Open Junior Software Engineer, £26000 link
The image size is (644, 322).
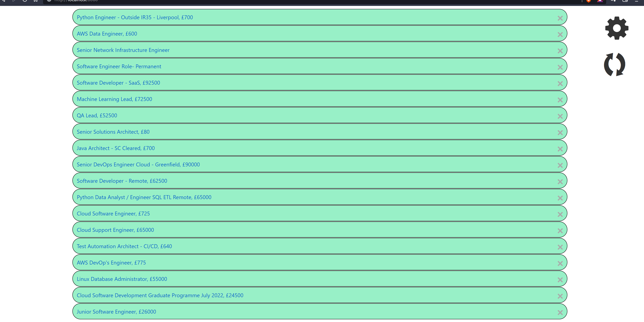116,312
